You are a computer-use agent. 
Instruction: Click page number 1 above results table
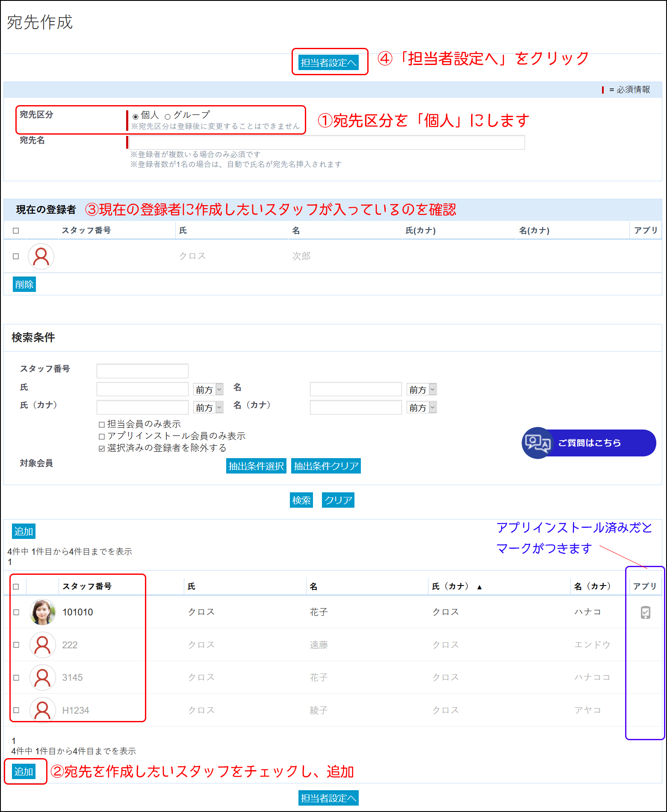[10, 562]
